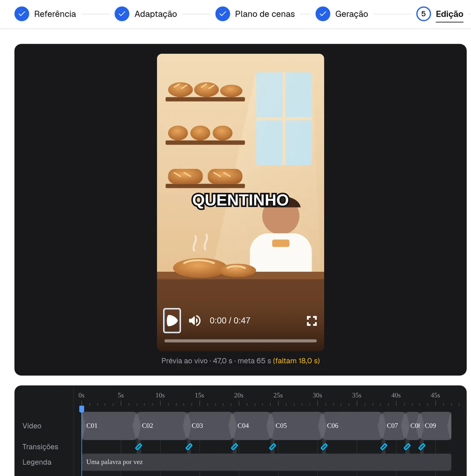Edit transition between C05 and C06
This screenshot has height=476, width=471.
coord(324,447)
